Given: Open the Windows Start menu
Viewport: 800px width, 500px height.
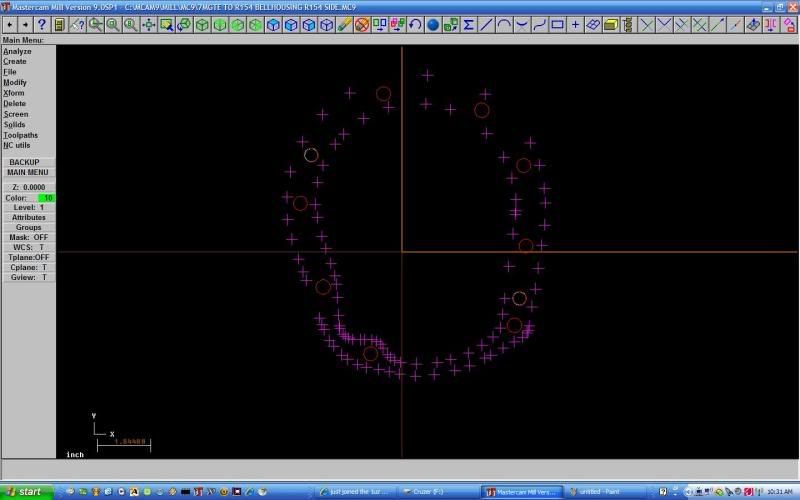Looking at the screenshot, I should coord(26,492).
